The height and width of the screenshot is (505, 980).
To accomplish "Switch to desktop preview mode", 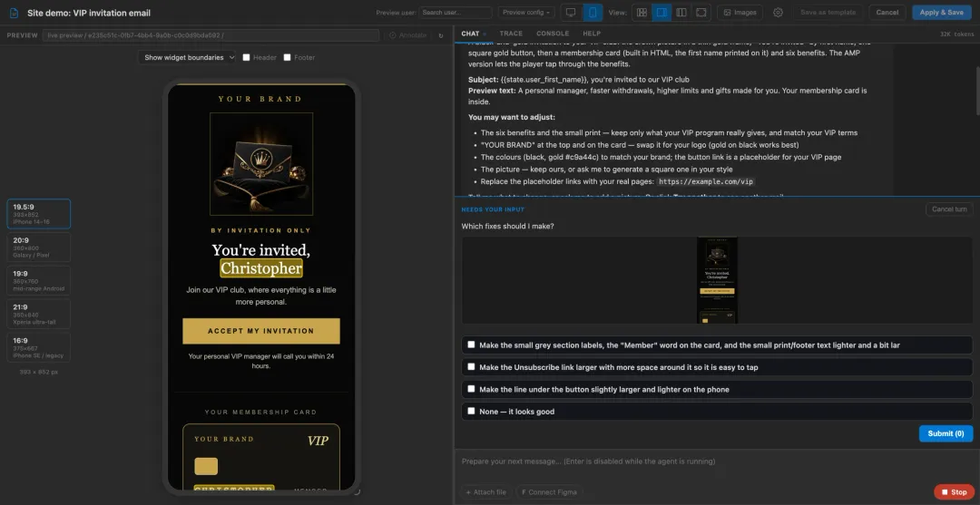I will pyautogui.click(x=571, y=13).
